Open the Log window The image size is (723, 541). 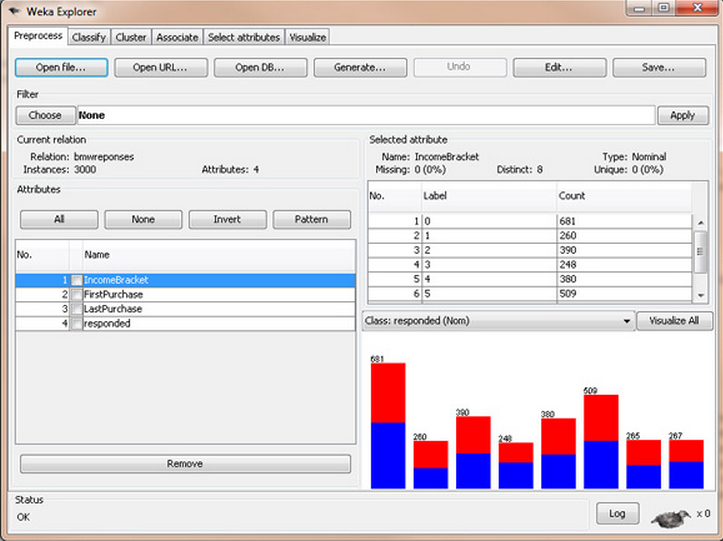coord(617,514)
